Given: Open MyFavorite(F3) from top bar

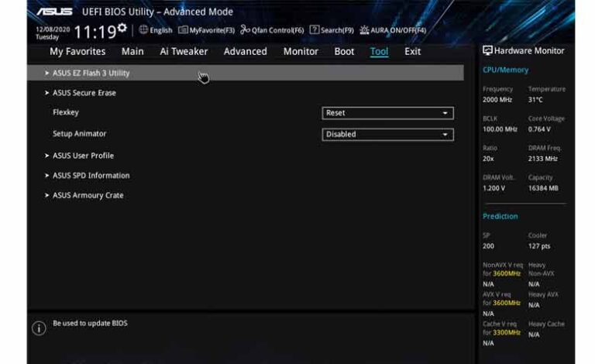Looking at the screenshot, I should [206, 30].
